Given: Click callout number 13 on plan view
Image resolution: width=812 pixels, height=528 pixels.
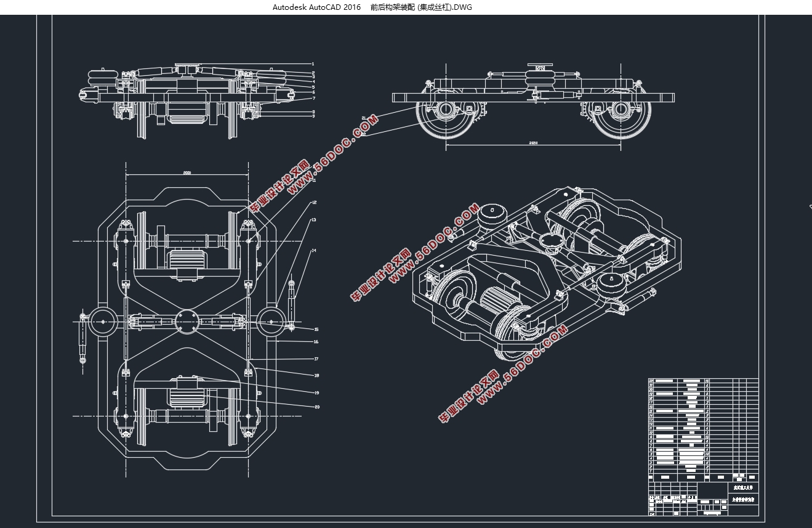Looking at the screenshot, I should tap(313, 219).
